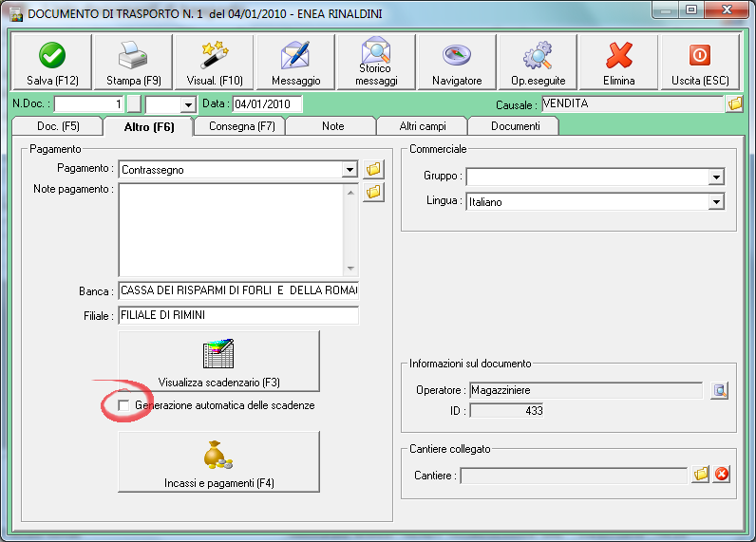Click the ID field showing 433
Screen dimensions: 756x542
pyautogui.click(x=507, y=411)
